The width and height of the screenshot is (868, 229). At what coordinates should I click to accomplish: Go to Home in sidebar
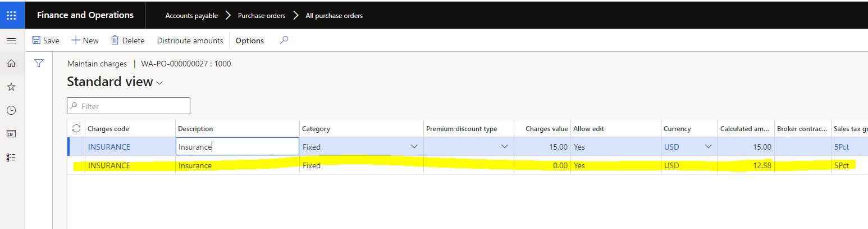[x=11, y=64]
